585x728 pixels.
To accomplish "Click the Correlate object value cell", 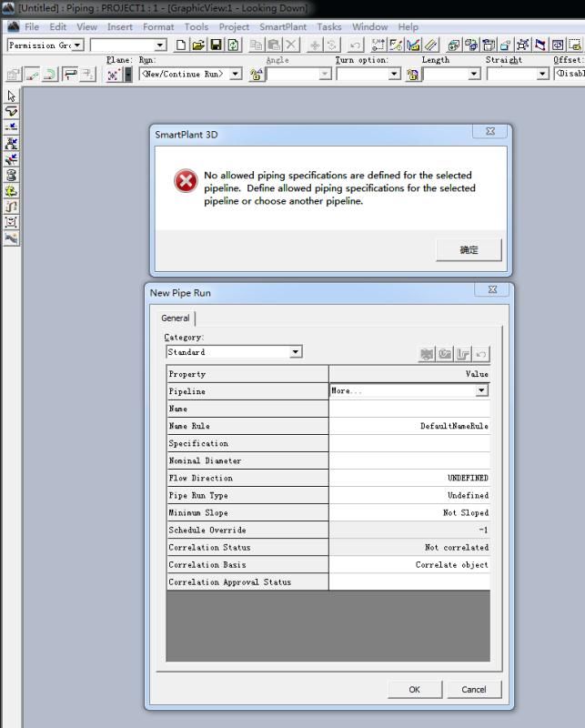I will 409,564.
